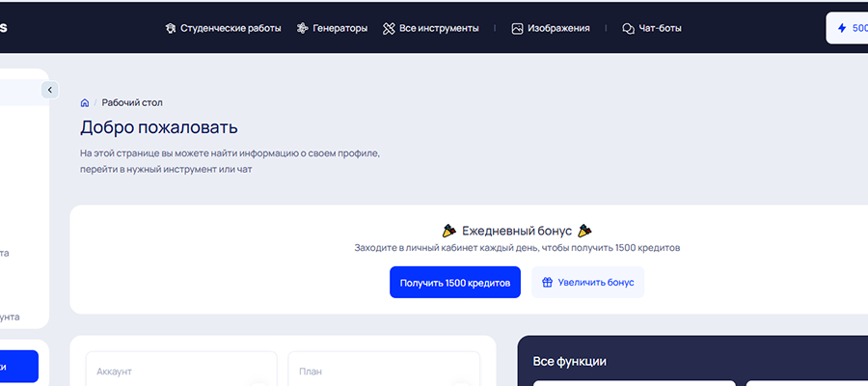
Task: Click the graduation cap icon beside Студенческие работы
Action: [x=171, y=28]
